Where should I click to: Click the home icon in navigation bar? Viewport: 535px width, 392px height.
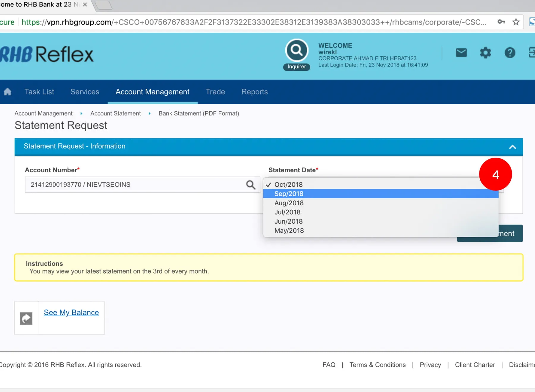(x=8, y=92)
